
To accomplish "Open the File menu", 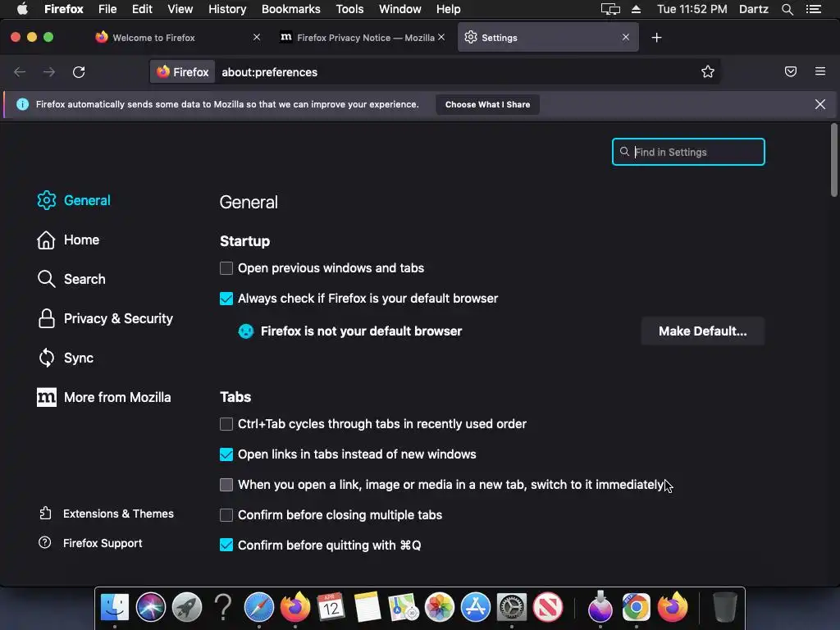I will pos(107,9).
